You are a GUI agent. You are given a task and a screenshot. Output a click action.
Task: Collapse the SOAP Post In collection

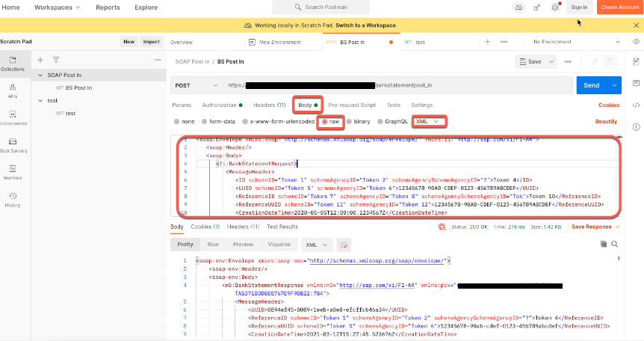coord(40,75)
